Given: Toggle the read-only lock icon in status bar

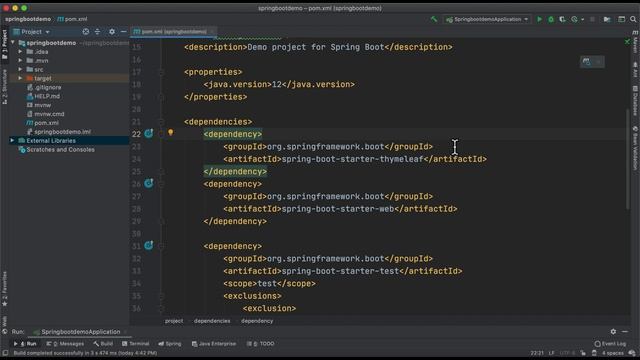Looking at the screenshot, I should pyautogui.click(x=583, y=353).
